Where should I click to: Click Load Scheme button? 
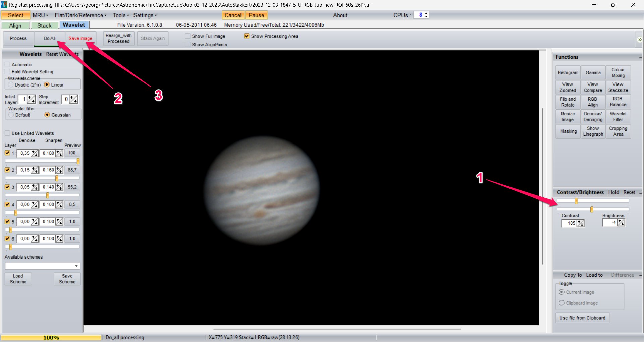point(18,279)
